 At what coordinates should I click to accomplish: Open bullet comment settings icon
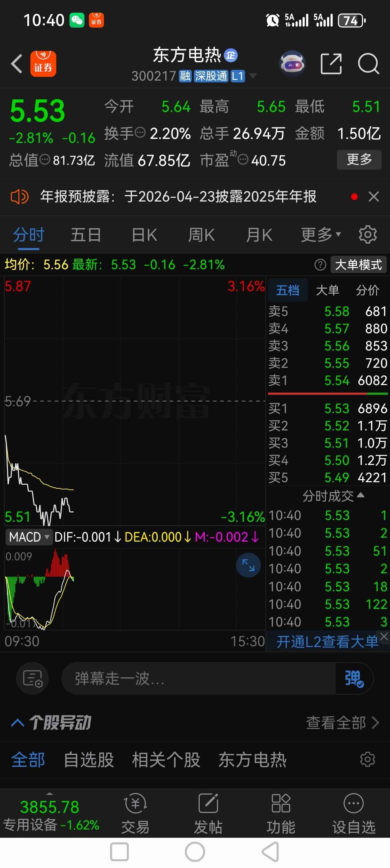(32, 678)
